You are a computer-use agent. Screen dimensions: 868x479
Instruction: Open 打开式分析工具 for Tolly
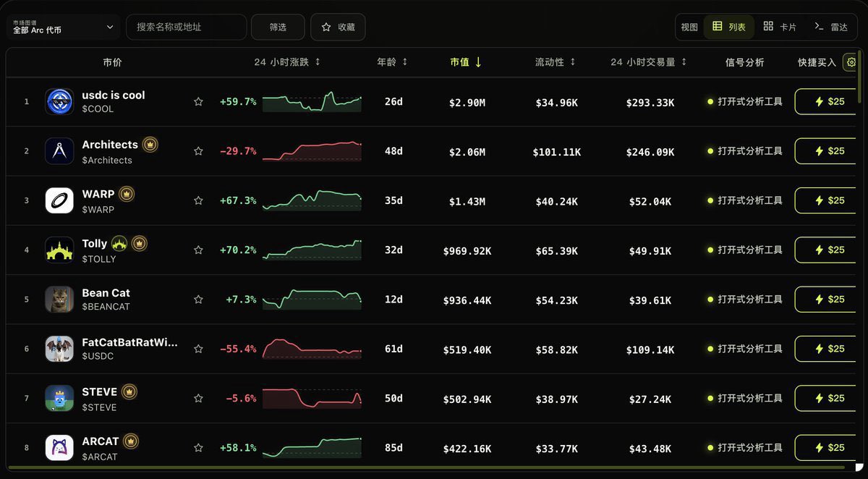745,250
